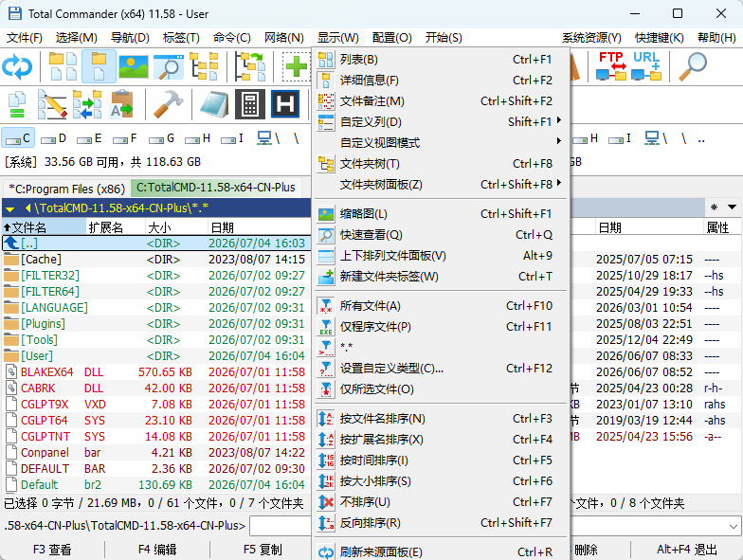Select the [LANGUAGE] folder row
Screen dimensions: 743x560
point(156,307)
